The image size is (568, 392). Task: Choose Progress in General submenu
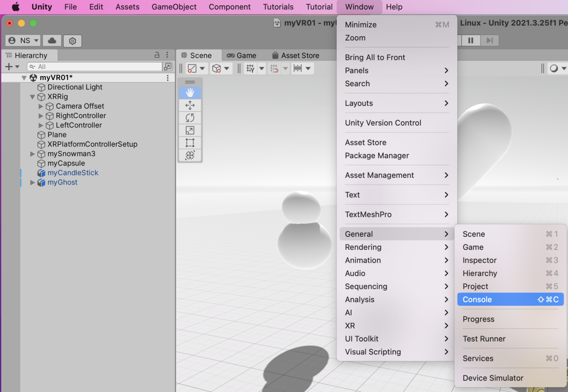click(510, 319)
